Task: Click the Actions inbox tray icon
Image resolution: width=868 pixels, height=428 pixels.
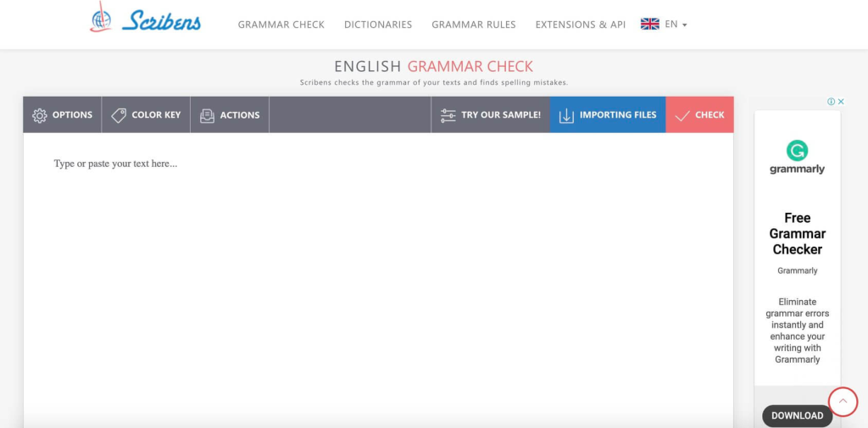Action: pyautogui.click(x=207, y=115)
